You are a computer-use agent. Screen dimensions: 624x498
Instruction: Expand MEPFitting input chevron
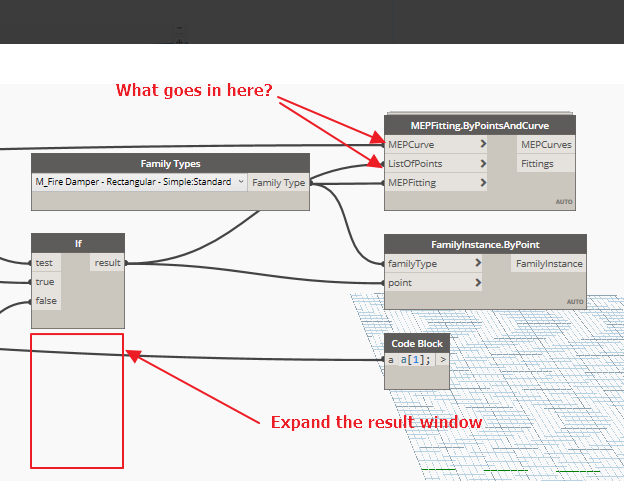coord(483,182)
